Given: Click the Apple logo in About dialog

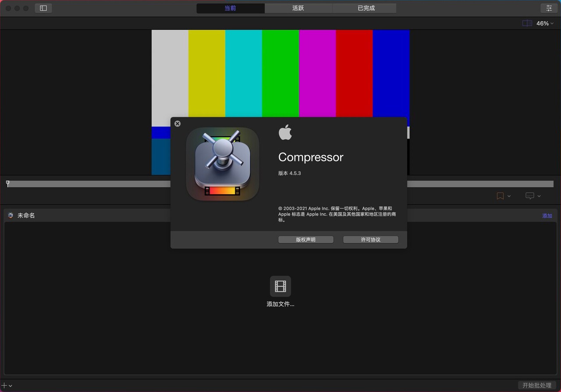Looking at the screenshot, I should (x=285, y=132).
